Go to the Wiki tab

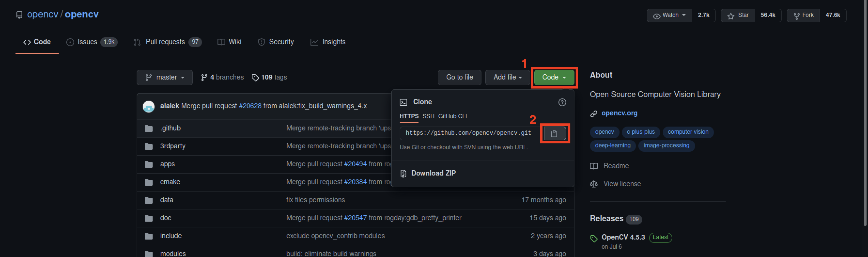(229, 42)
